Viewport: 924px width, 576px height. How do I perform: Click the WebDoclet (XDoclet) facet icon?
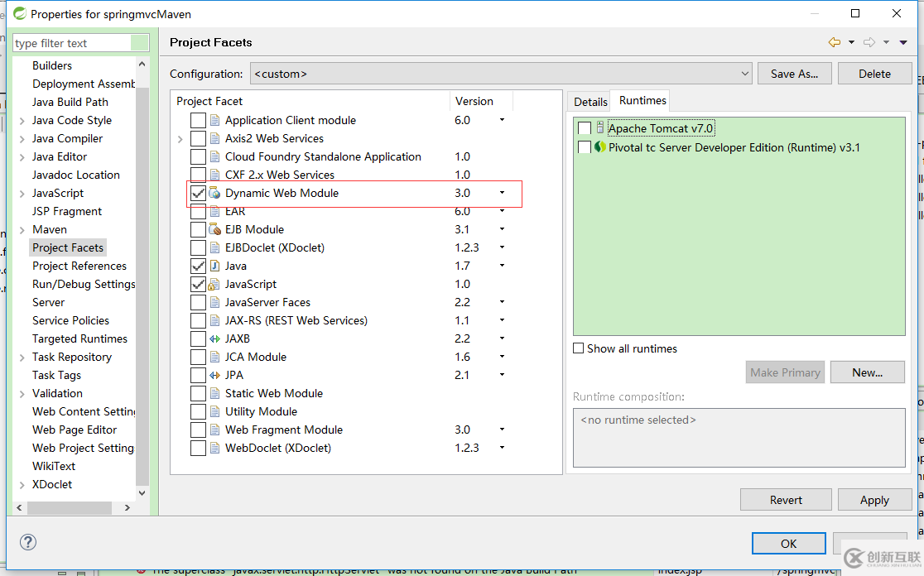[215, 449]
